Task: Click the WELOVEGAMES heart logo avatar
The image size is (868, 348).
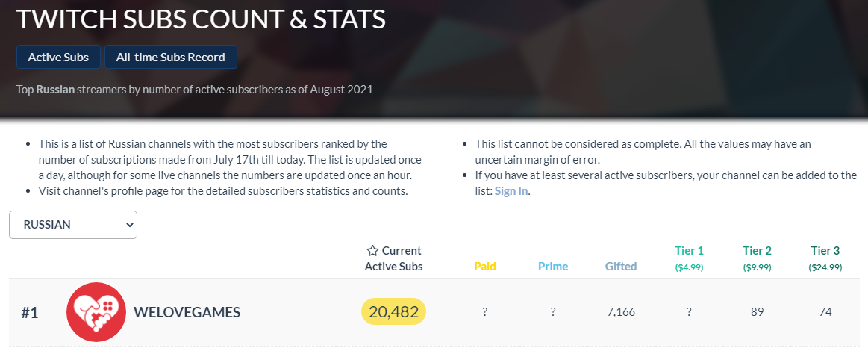Action: tap(96, 312)
